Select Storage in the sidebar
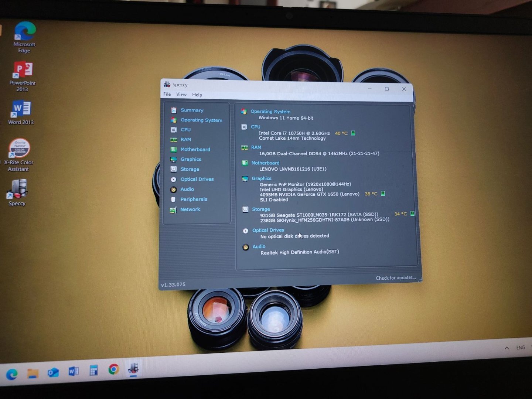 tap(190, 169)
